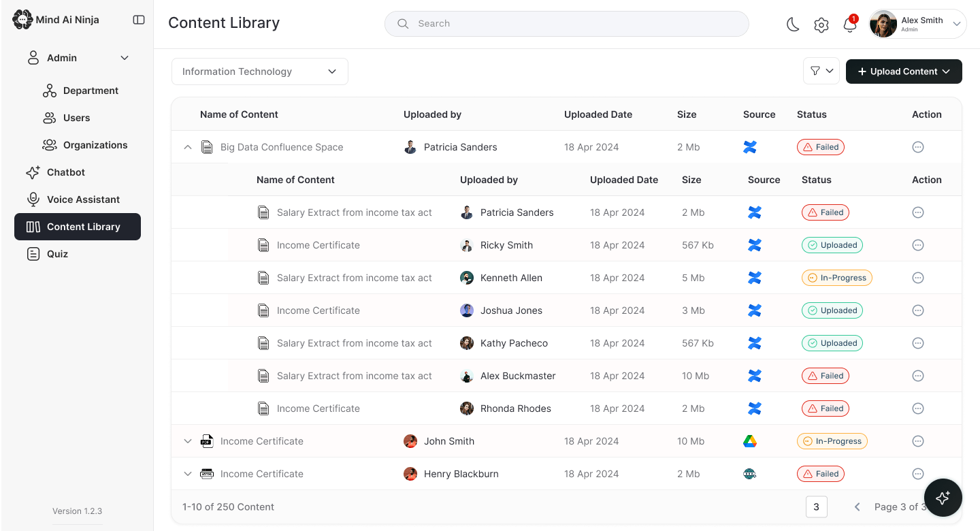Open action menu for Joshua Jones row
The height and width of the screenshot is (531, 980).
pyautogui.click(x=918, y=310)
